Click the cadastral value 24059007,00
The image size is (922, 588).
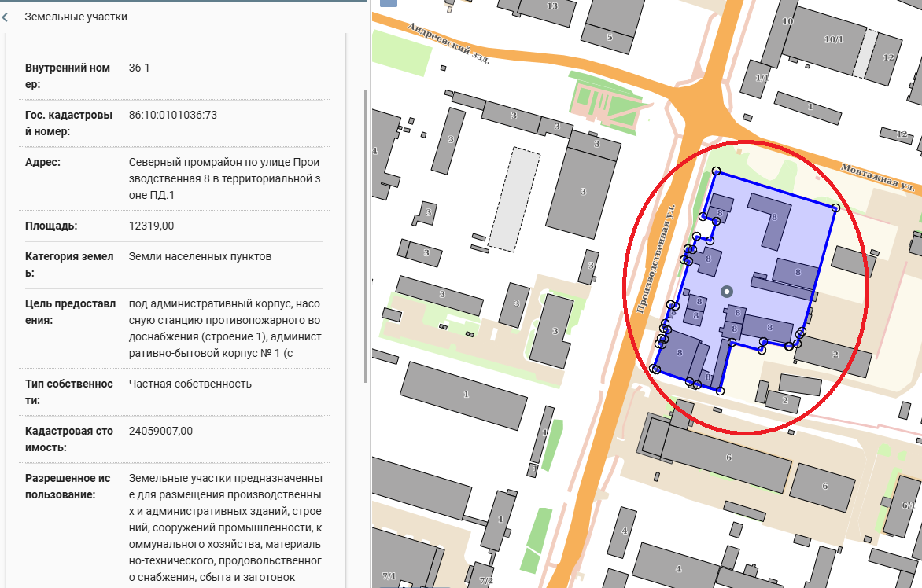[x=160, y=431]
